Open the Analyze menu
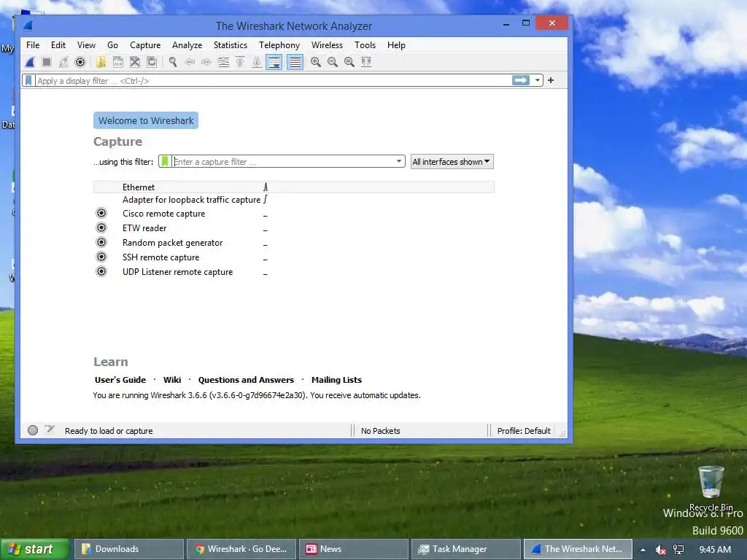Image resolution: width=747 pixels, height=560 pixels. click(x=187, y=45)
